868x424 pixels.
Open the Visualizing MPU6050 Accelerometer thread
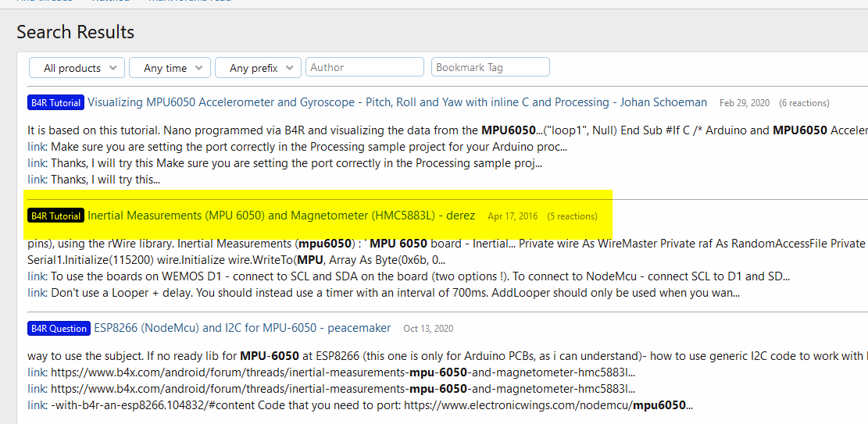pyautogui.click(x=397, y=102)
